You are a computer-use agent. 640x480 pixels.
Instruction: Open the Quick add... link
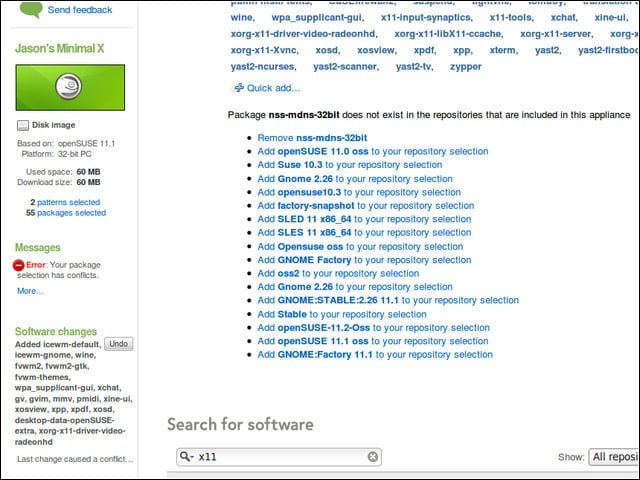click(x=273, y=88)
